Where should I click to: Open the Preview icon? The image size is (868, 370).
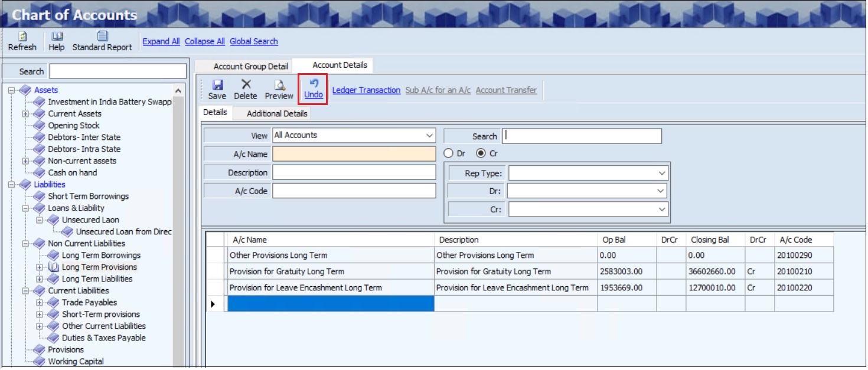279,85
